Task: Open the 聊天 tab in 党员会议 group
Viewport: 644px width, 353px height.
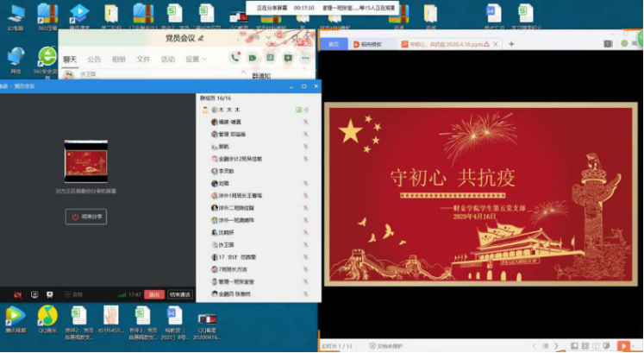Action: point(70,60)
